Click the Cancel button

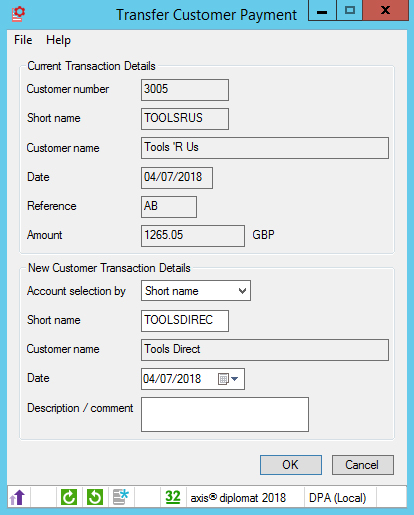click(363, 465)
